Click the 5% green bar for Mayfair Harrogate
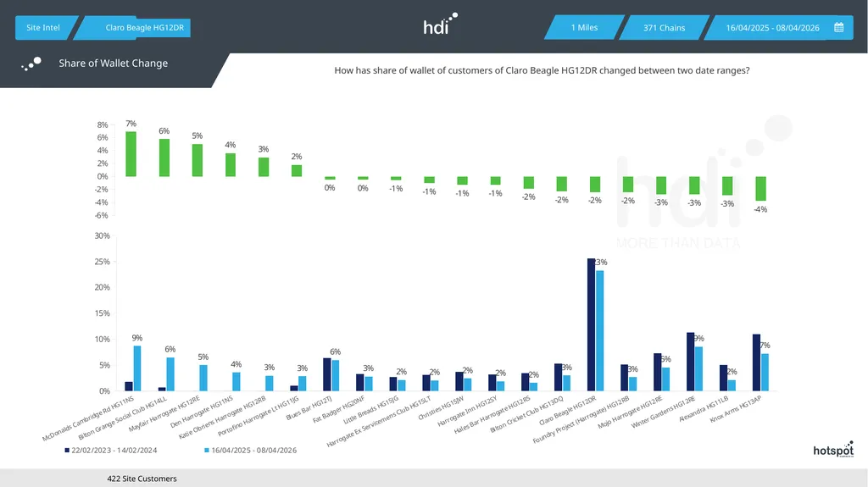 click(197, 160)
